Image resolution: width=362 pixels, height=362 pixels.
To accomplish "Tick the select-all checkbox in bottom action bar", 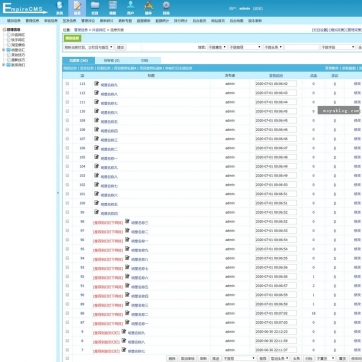I will (x=67, y=358).
